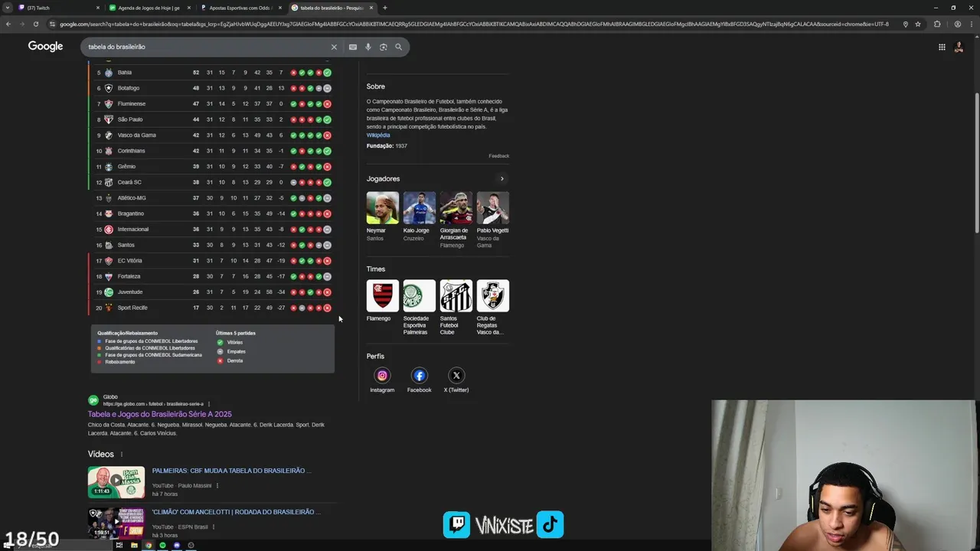Open the Facebook profile icon
This screenshot has width=980, height=551.
(x=419, y=375)
